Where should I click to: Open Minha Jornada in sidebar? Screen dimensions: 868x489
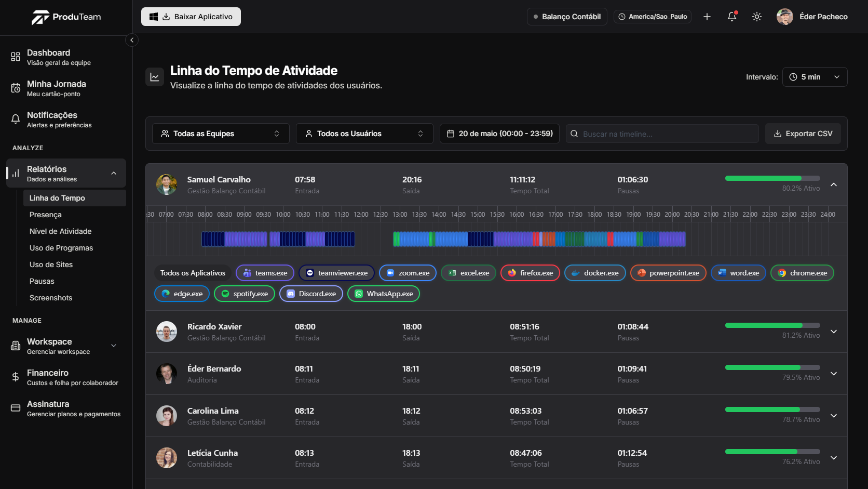pos(66,88)
